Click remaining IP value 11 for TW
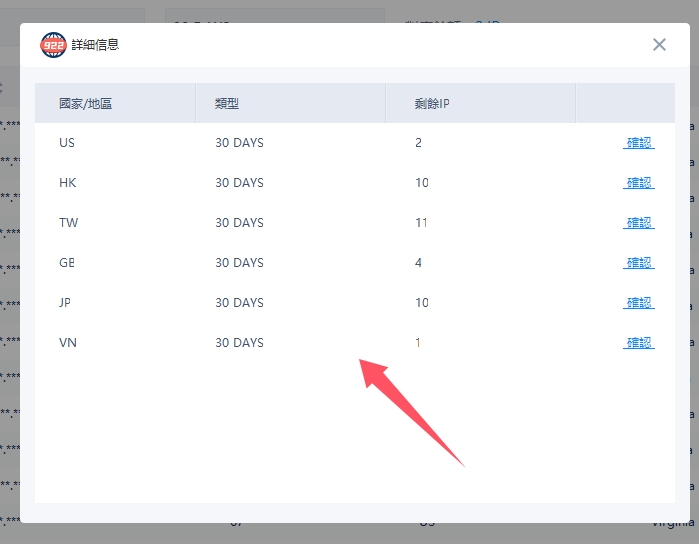Viewport: 699px width, 544px height. 421,223
